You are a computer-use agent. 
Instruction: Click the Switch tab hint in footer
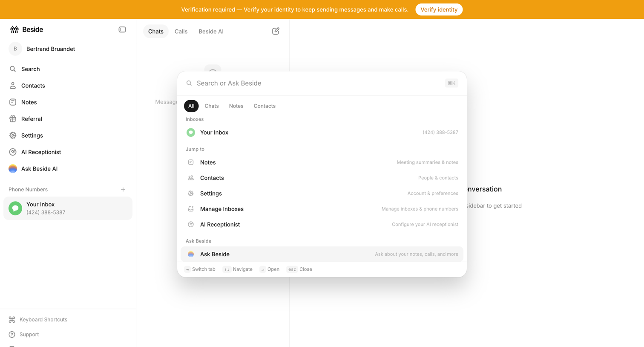click(x=200, y=269)
